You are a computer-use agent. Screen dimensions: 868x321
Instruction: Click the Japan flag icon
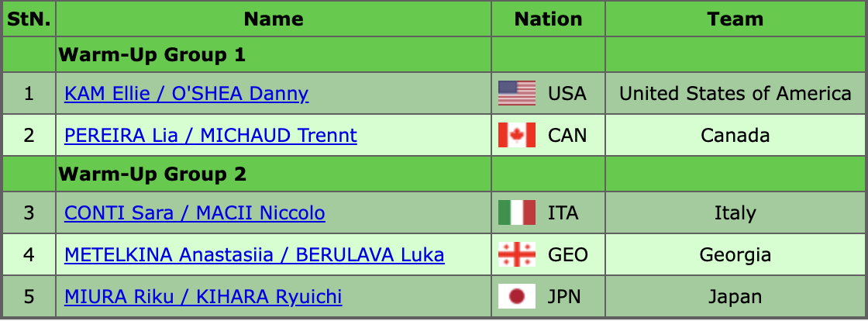(x=517, y=297)
